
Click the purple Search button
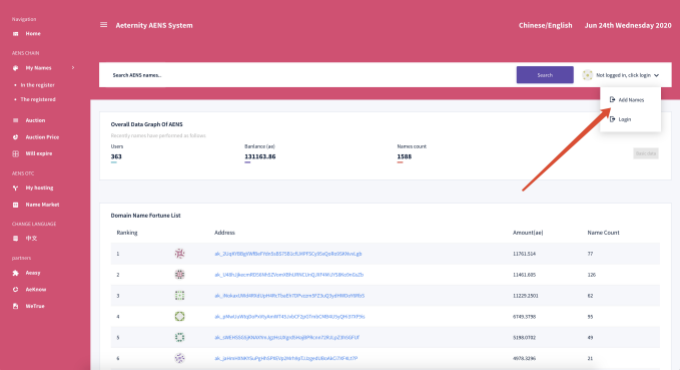pyautogui.click(x=545, y=75)
